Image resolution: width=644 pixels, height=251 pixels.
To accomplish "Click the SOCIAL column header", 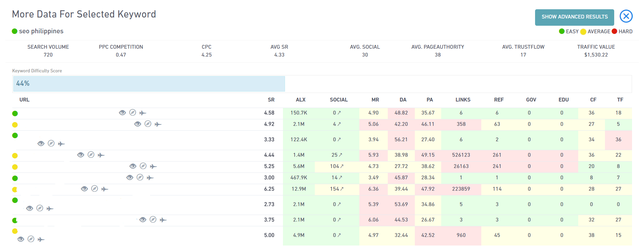I will pyautogui.click(x=338, y=100).
